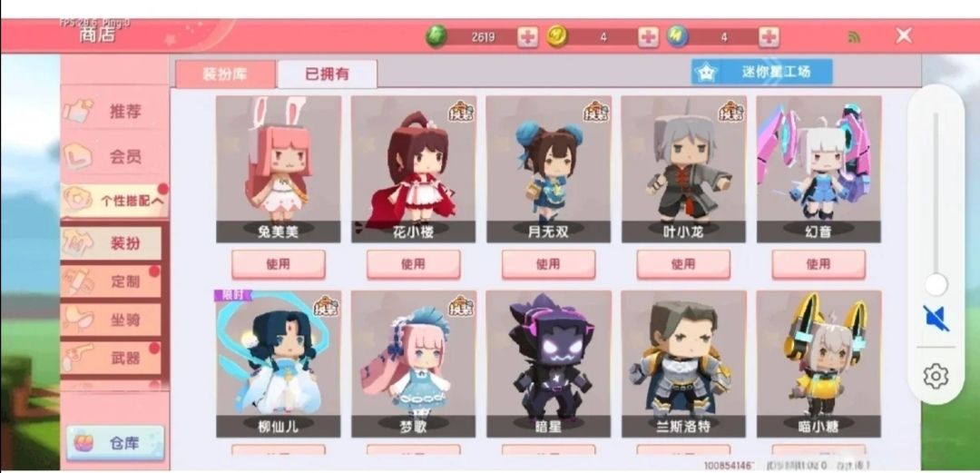This screenshot has height=473, width=980.
Task: Switch to the 装扮库 tab
Action: (x=225, y=74)
